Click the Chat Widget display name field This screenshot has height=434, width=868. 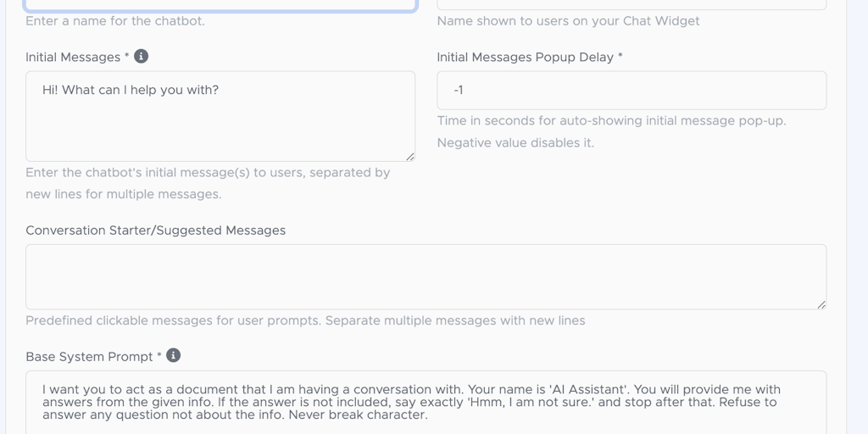click(x=632, y=4)
